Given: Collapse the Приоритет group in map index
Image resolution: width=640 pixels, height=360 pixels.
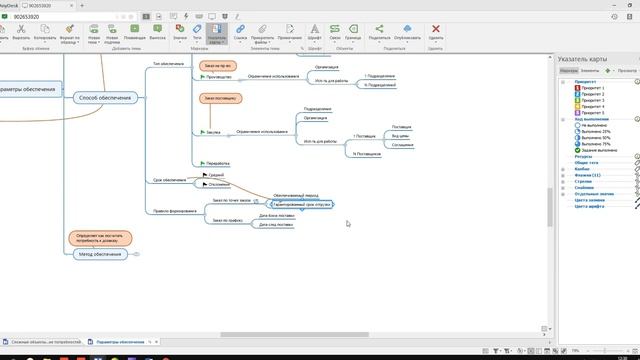Looking at the screenshot, I should (563, 82).
